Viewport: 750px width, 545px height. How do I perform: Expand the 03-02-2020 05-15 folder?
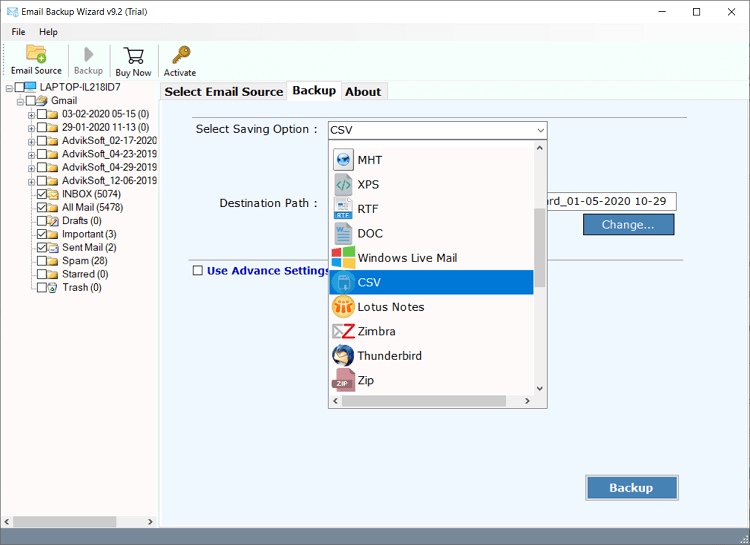point(31,115)
